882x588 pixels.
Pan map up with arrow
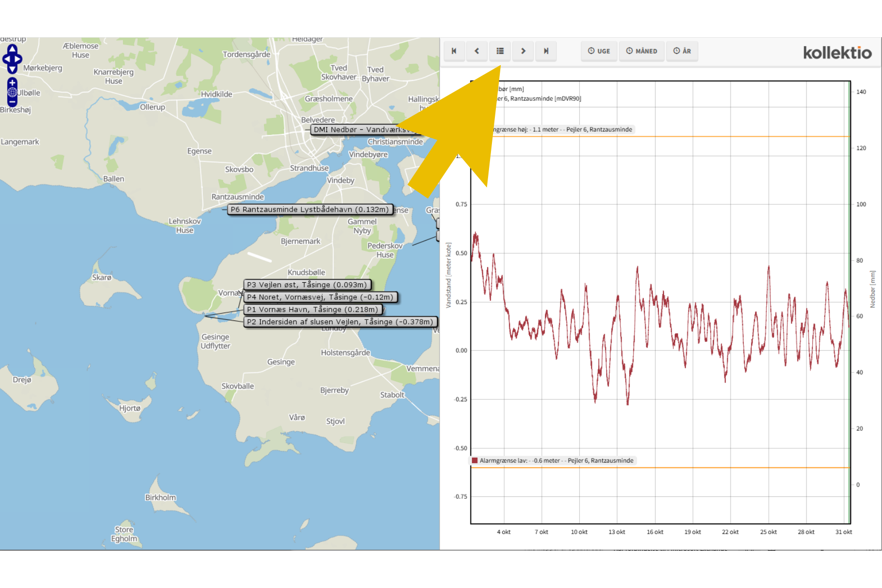tap(12, 49)
